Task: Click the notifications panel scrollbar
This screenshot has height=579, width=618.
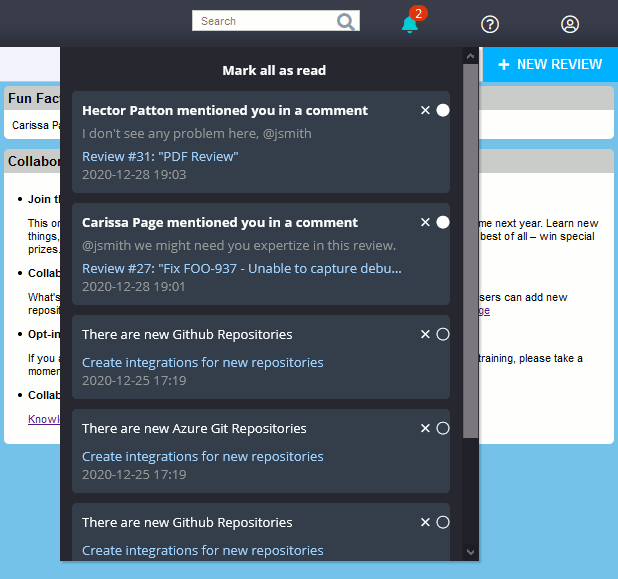Action: point(470,250)
